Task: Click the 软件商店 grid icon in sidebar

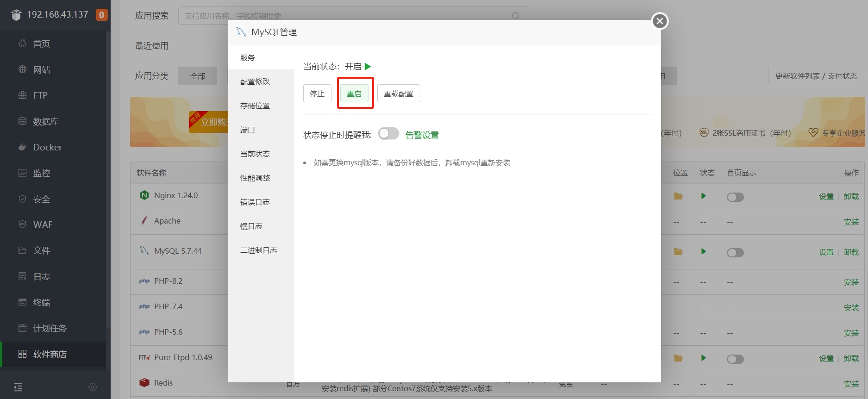Action: point(22,354)
